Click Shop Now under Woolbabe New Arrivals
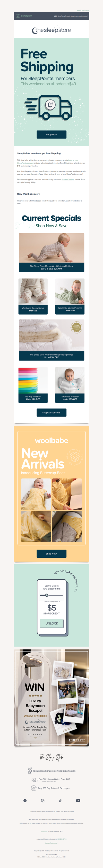The height and width of the screenshot is (868, 103). tap(51, 554)
